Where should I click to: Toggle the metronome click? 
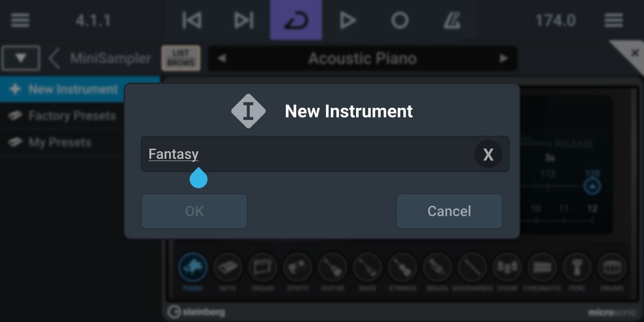click(452, 21)
